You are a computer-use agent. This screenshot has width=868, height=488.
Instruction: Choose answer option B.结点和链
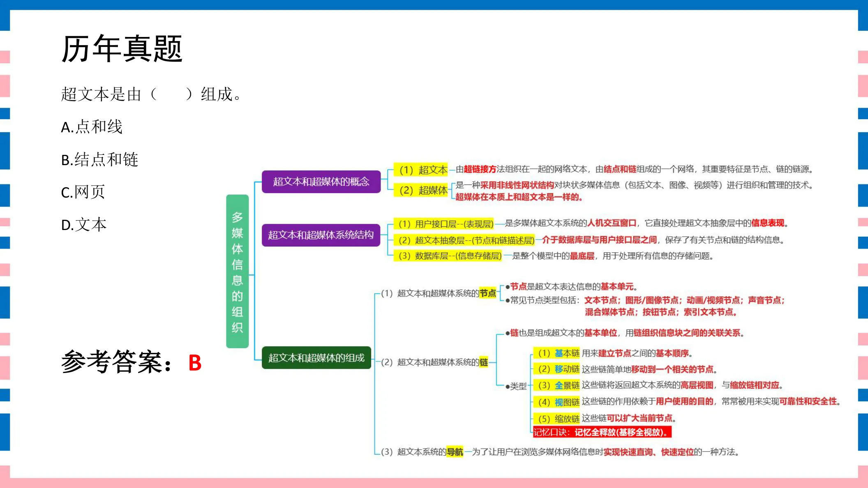pos(99,160)
